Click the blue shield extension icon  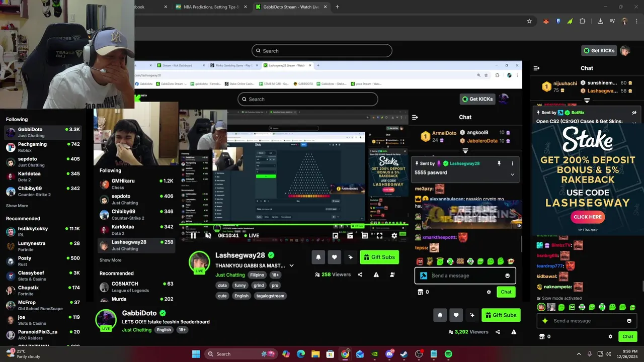click(x=558, y=21)
